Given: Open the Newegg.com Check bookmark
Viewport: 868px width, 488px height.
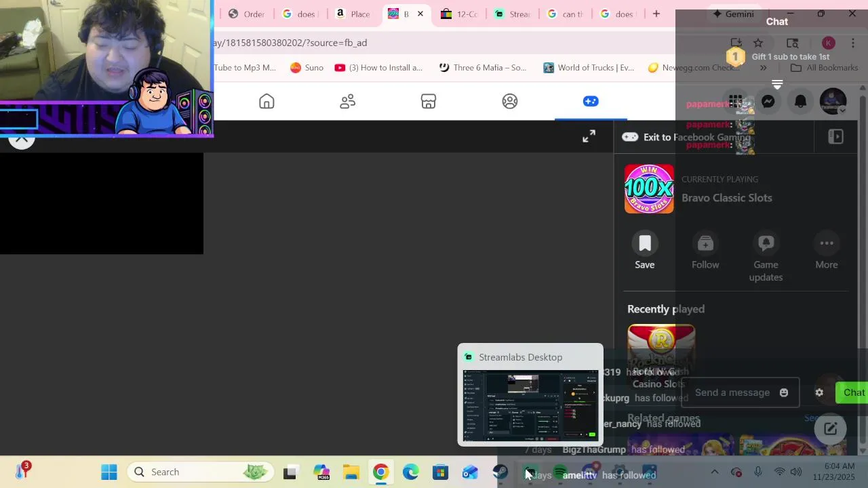Looking at the screenshot, I should pos(695,68).
